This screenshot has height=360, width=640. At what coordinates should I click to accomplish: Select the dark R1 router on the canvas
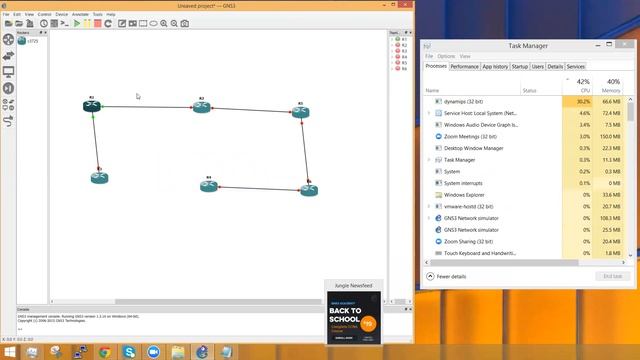pyautogui.click(x=92, y=106)
